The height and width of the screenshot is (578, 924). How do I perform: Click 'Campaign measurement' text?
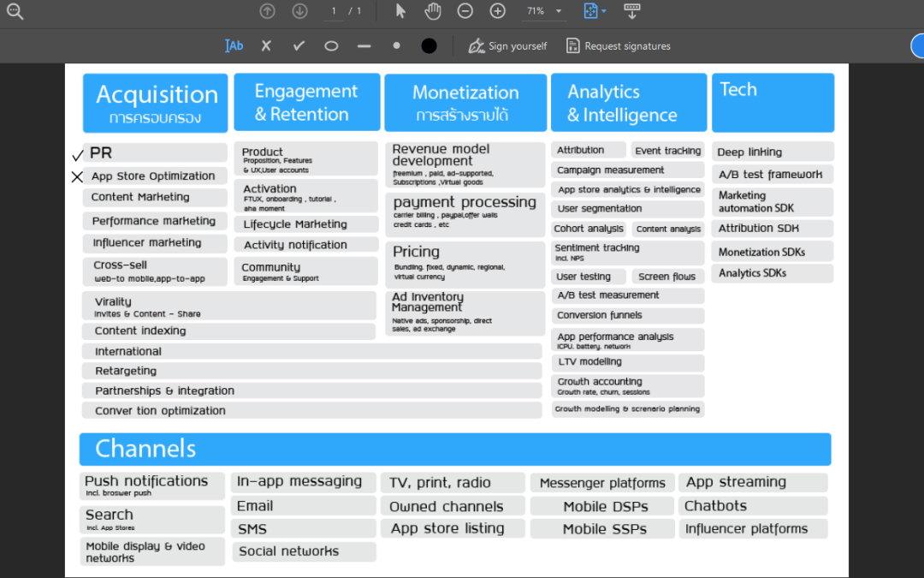(611, 170)
